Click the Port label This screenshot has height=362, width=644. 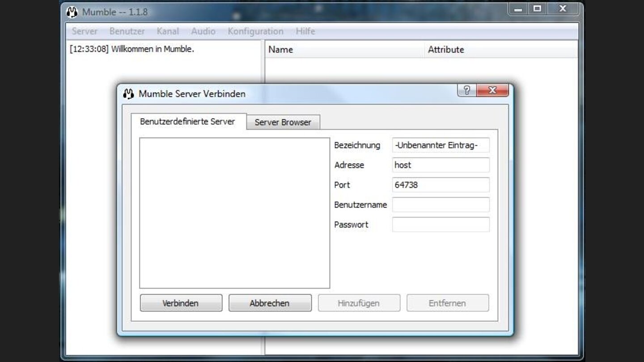(342, 185)
